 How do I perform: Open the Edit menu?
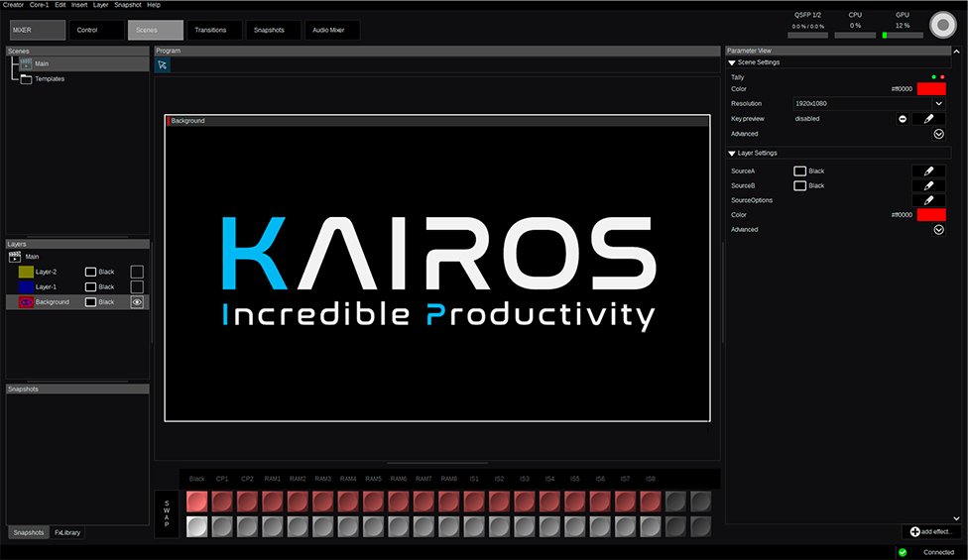[60, 4]
